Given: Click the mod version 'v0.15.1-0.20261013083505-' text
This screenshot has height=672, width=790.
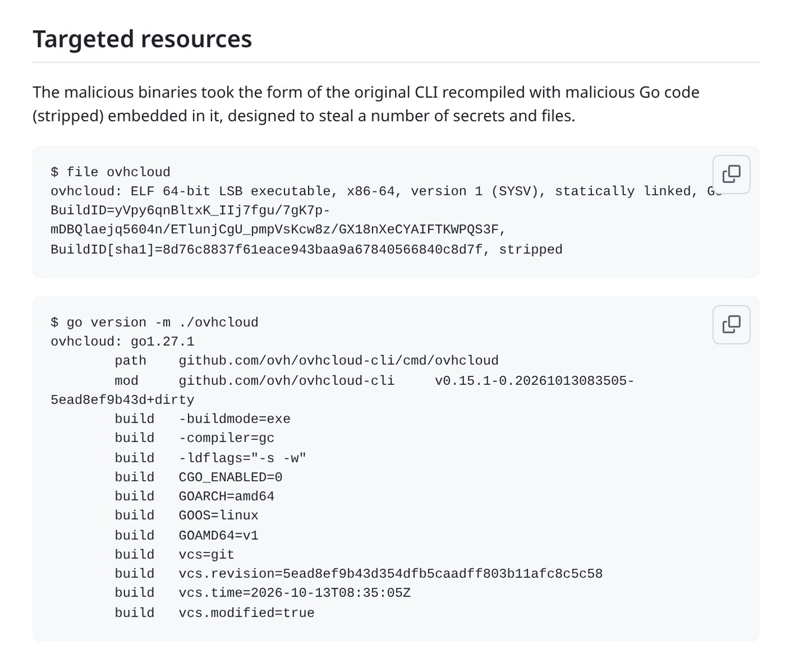Looking at the screenshot, I should [534, 380].
